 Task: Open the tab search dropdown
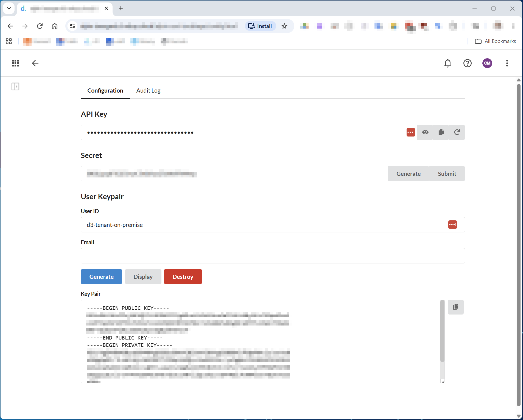pos(9,8)
